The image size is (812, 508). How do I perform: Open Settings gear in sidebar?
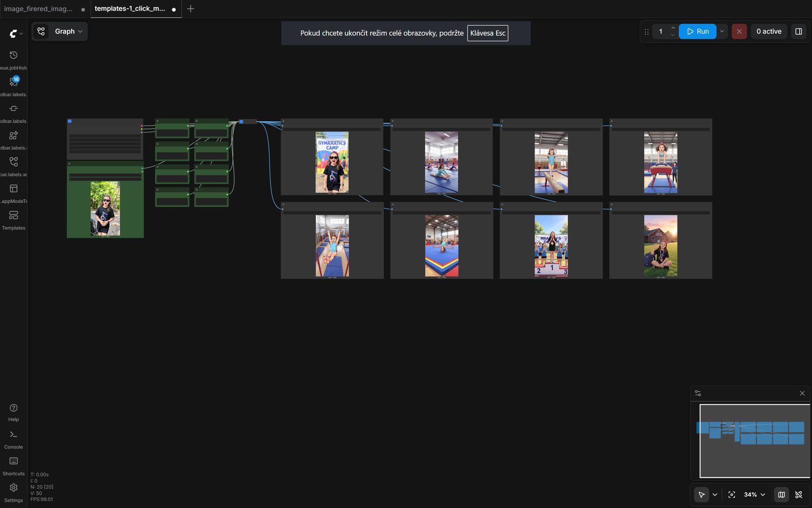point(14,488)
